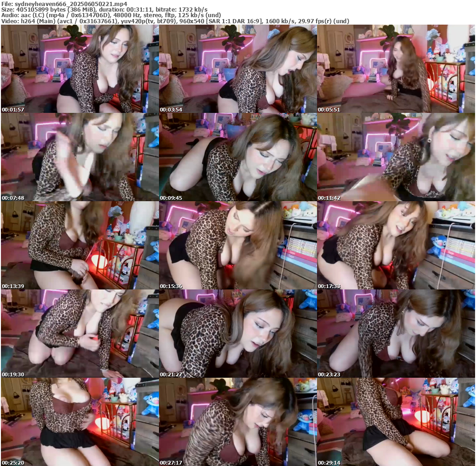
Task: Select the frame labeled 00:27:17
Action: (238, 422)
